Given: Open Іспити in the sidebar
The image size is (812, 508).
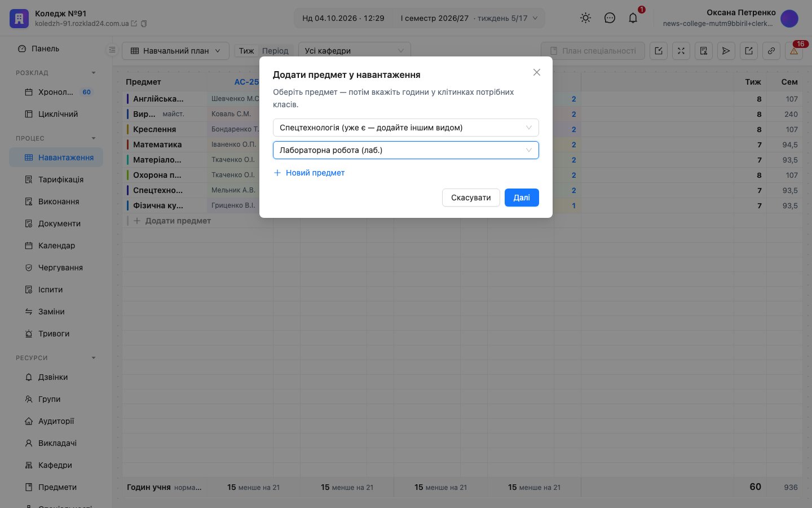Looking at the screenshot, I should click(56, 290).
